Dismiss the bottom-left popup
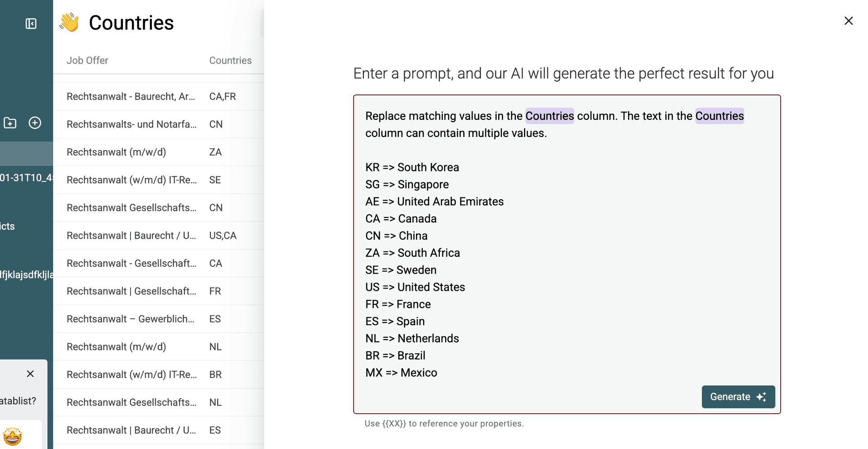The height and width of the screenshot is (449, 868). pyautogui.click(x=30, y=374)
